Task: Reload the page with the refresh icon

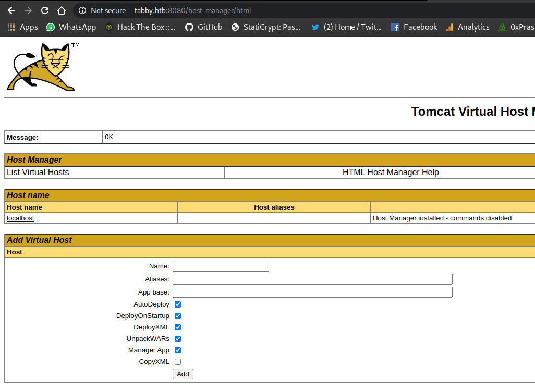Action: pos(45,10)
